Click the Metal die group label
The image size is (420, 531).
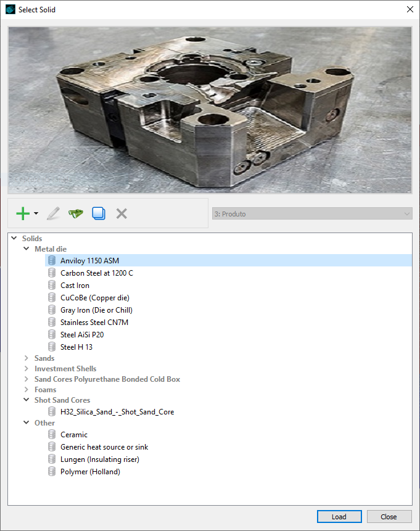point(51,249)
